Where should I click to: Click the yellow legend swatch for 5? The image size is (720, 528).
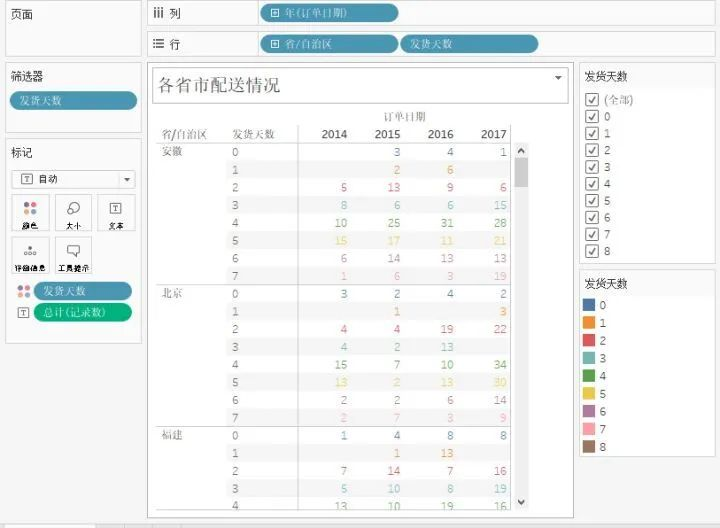coord(589,393)
